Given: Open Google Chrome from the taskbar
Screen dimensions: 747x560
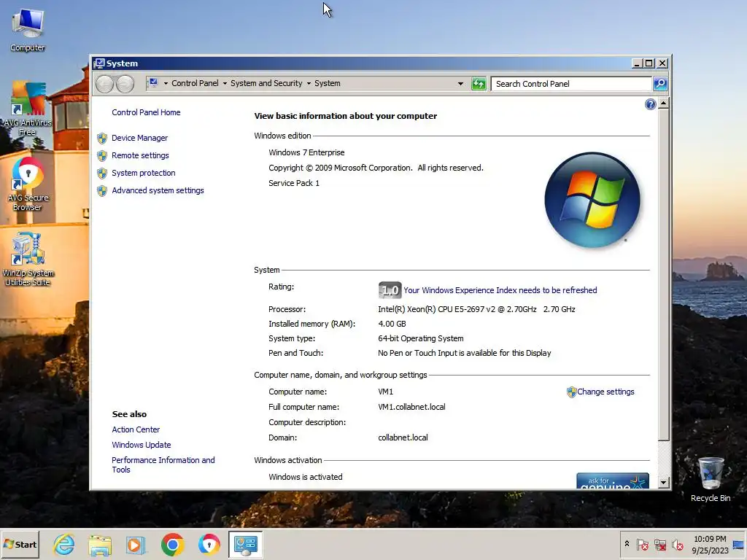Looking at the screenshot, I should (172, 544).
